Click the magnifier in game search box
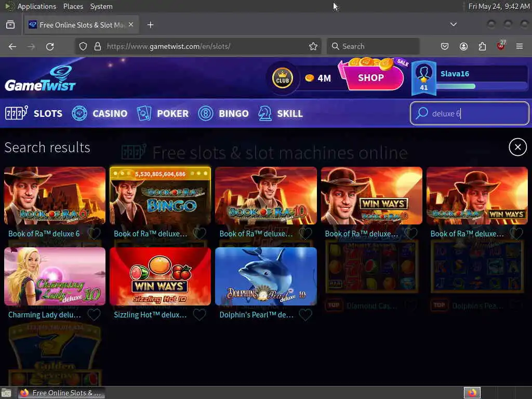Image resolution: width=532 pixels, height=399 pixels. click(422, 113)
